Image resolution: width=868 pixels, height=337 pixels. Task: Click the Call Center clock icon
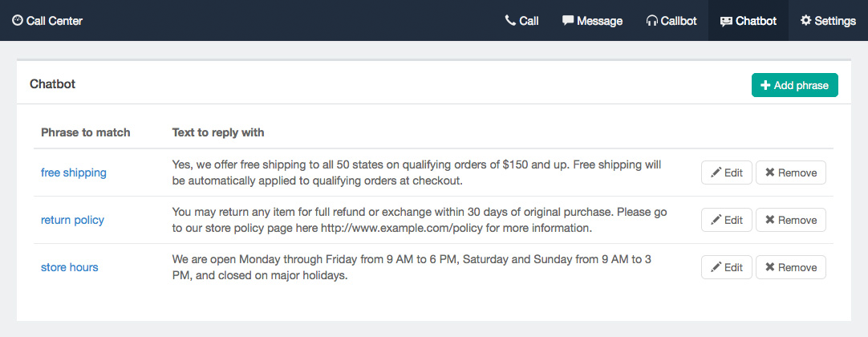[18, 21]
